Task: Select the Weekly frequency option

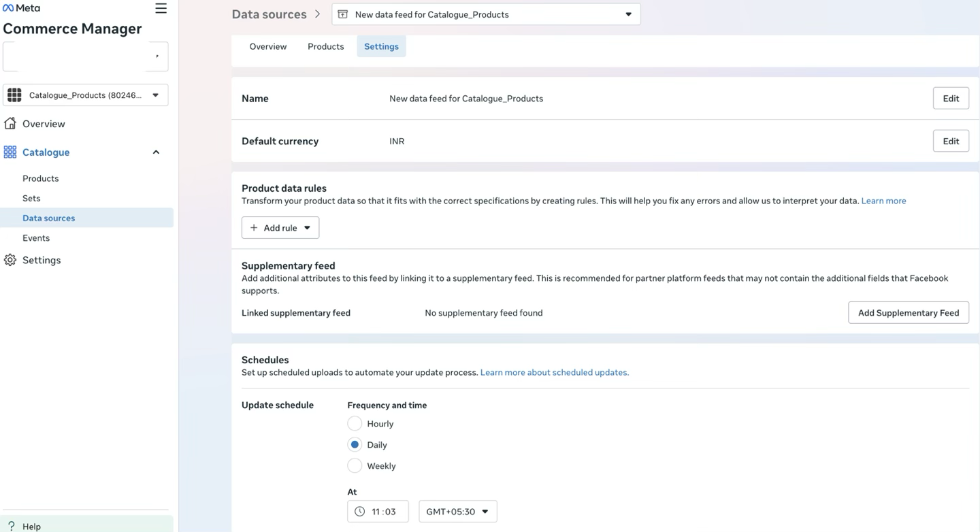Action: (x=355, y=466)
